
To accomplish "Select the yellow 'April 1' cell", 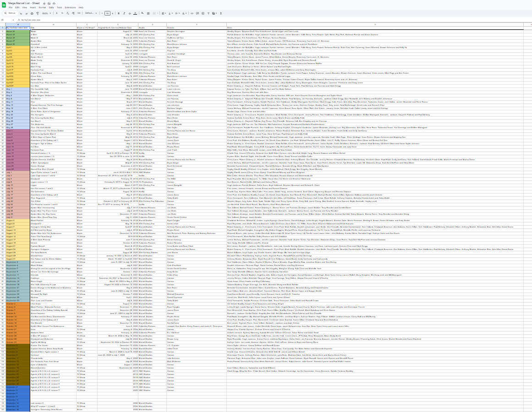I will [18, 48].
